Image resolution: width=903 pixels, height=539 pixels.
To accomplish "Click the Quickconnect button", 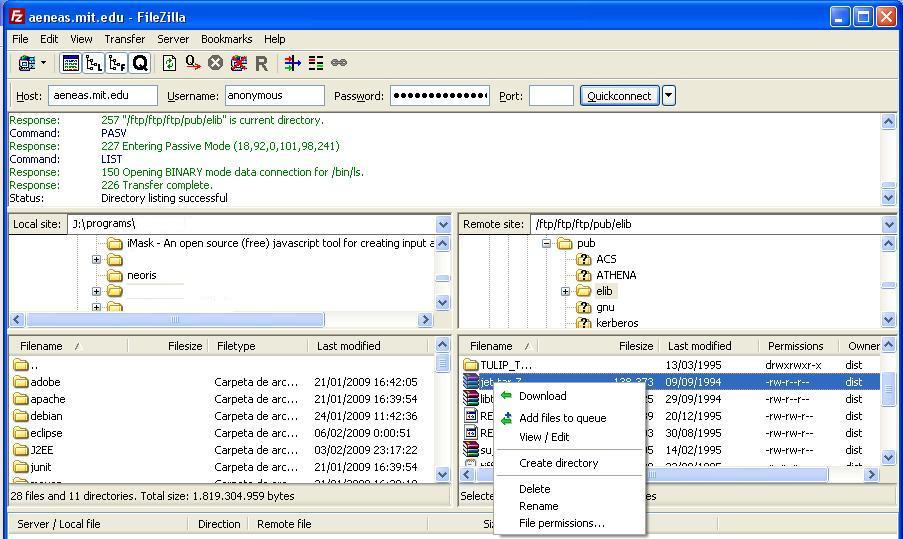I will (619, 96).
